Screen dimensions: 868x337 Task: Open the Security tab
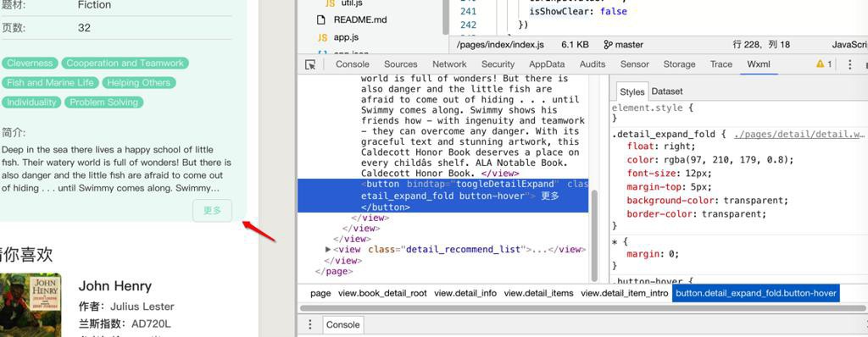point(498,64)
